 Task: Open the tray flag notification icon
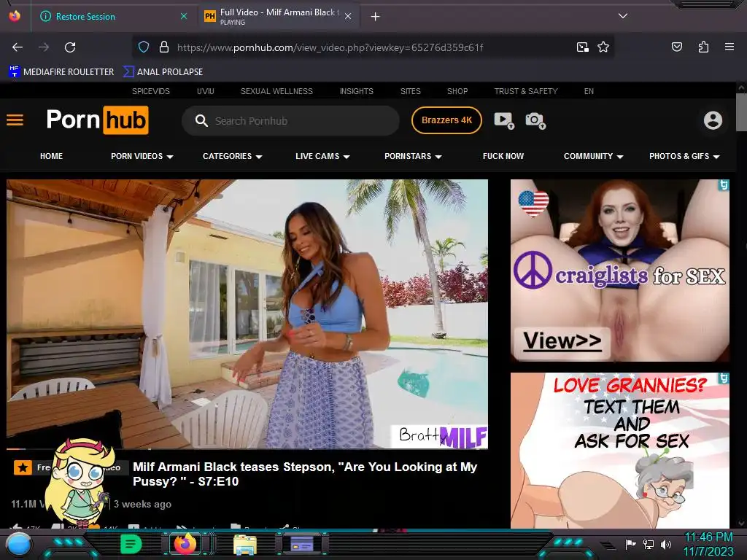coord(630,544)
